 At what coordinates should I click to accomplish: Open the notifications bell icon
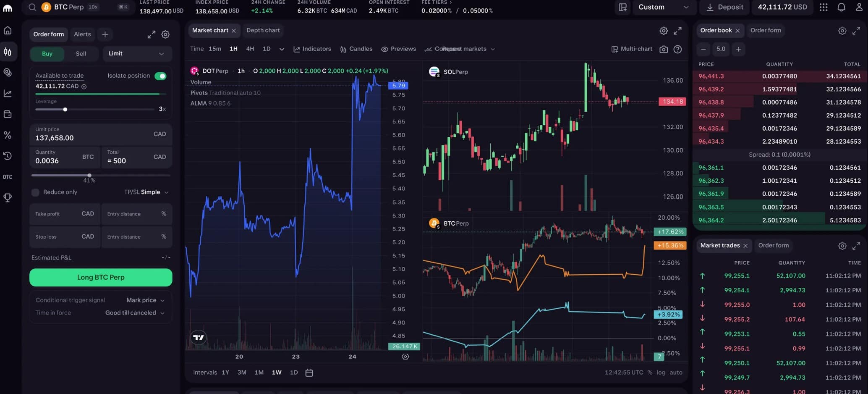pos(841,7)
